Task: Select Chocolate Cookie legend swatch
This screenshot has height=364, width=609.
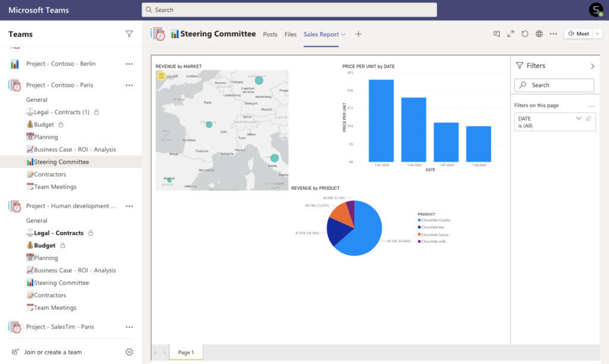Action: [419, 220]
